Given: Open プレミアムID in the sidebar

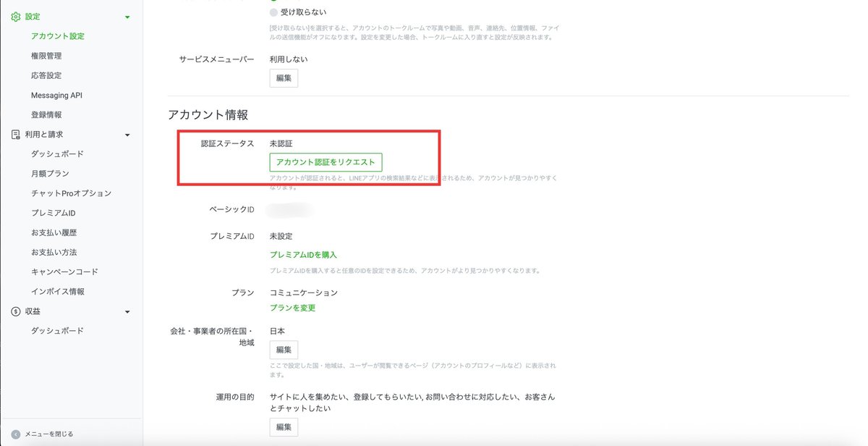Looking at the screenshot, I should (x=53, y=213).
